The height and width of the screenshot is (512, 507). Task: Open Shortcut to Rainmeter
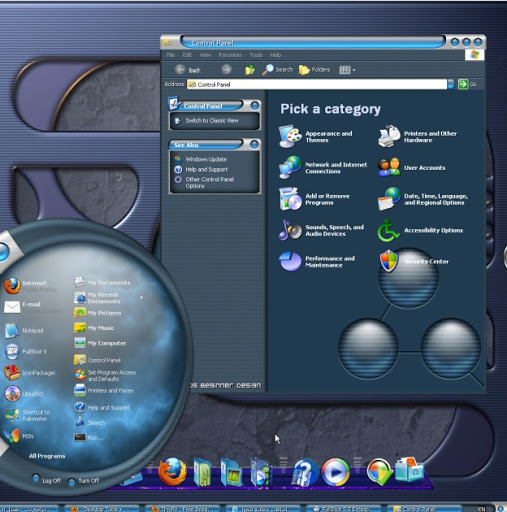point(28,415)
